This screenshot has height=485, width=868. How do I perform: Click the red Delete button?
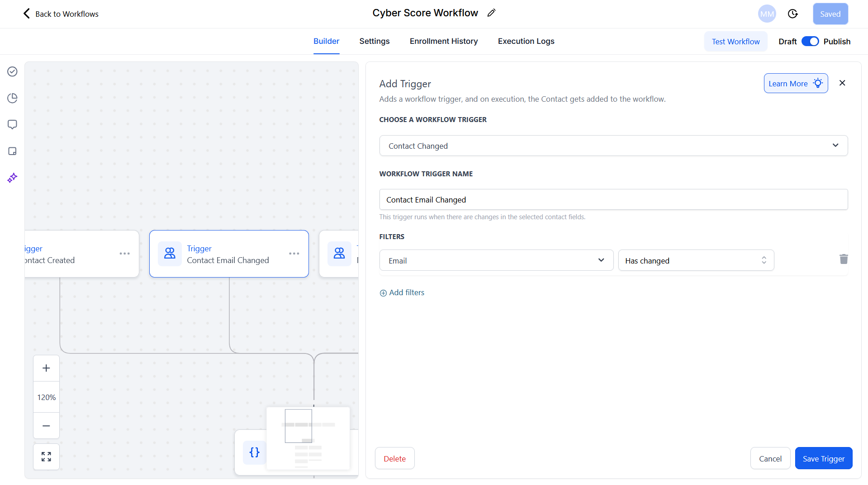coord(394,458)
